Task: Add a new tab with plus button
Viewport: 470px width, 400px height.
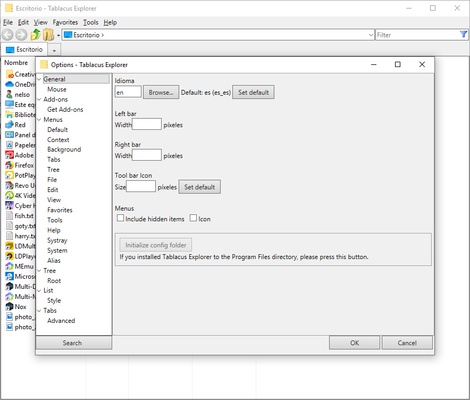Action: click(54, 50)
